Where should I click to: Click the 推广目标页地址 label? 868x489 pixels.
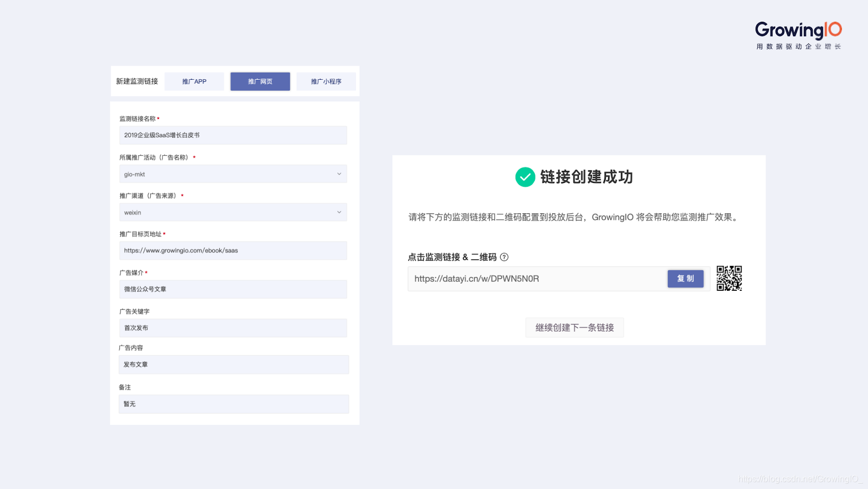[141, 234]
